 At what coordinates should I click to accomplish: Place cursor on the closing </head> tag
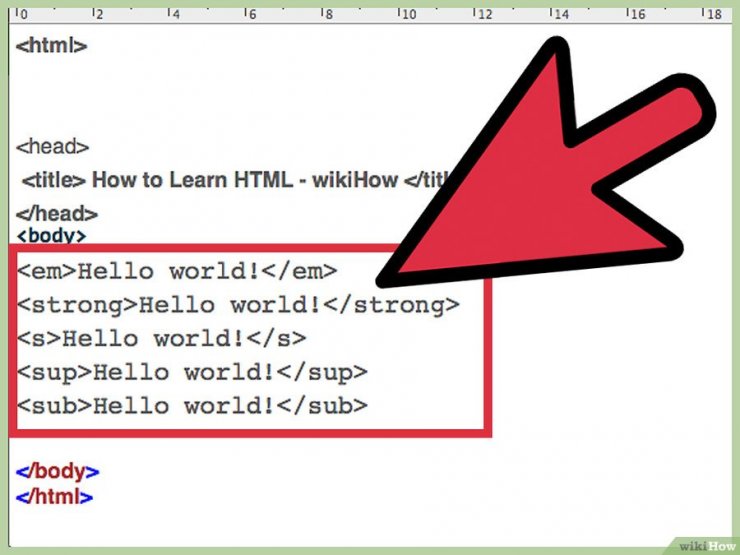(56, 214)
